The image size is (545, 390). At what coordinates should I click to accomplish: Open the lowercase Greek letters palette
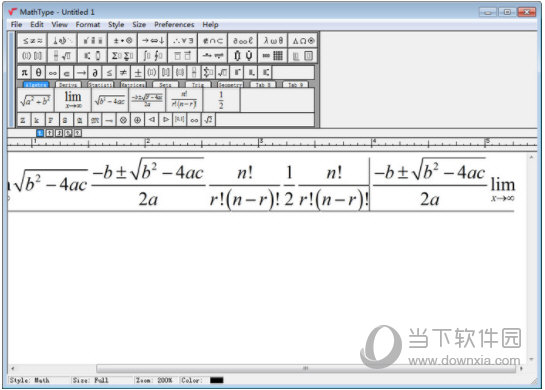pos(273,41)
